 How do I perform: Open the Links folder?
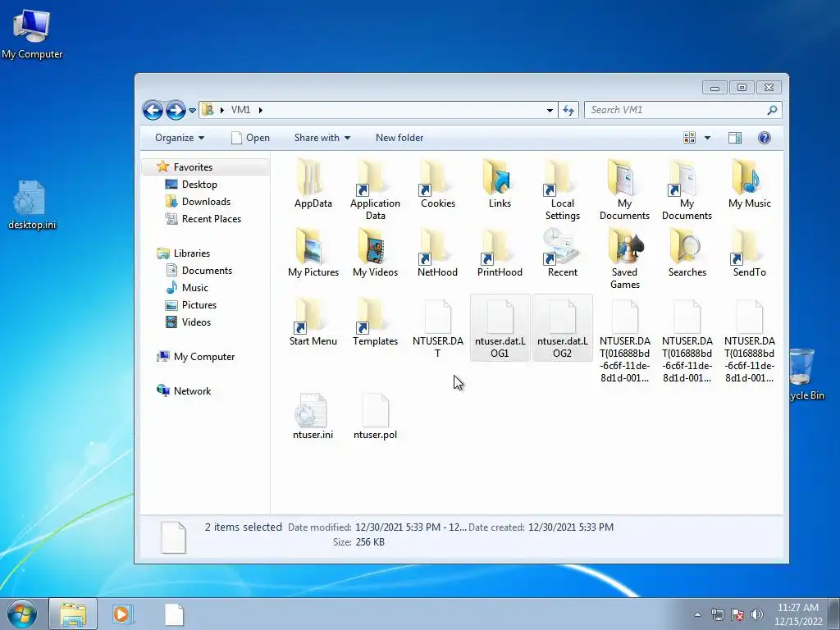(500, 184)
